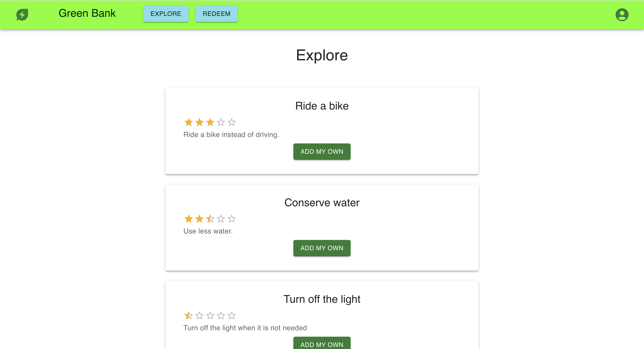Screen dimensions: 644x349
Task: Select the third star for Ride a bike
Action: [210, 122]
